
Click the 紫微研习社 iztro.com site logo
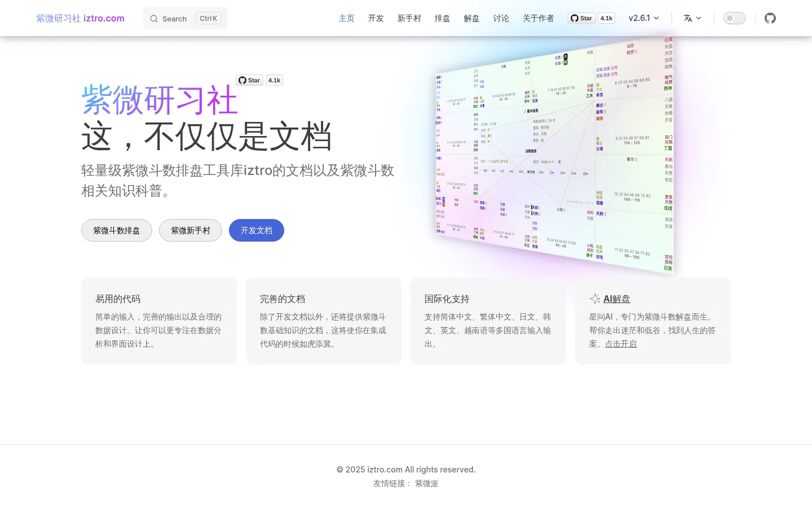click(x=80, y=18)
